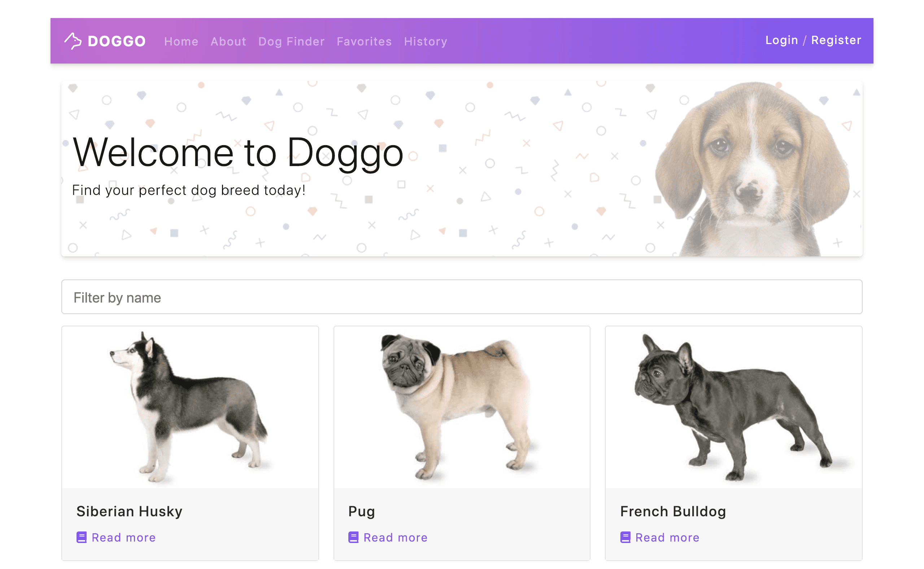Viewport: 924px width, 569px height.
Task: Click the Login link
Action: [x=781, y=40]
